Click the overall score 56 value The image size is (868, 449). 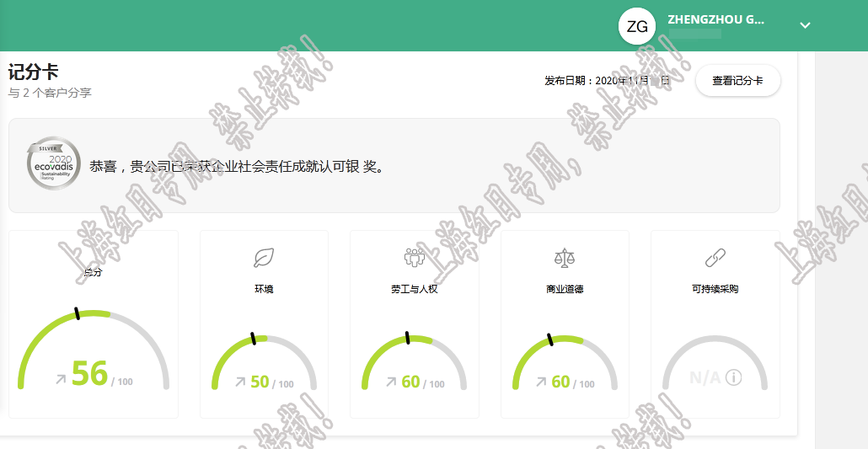[x=89, y=373]
